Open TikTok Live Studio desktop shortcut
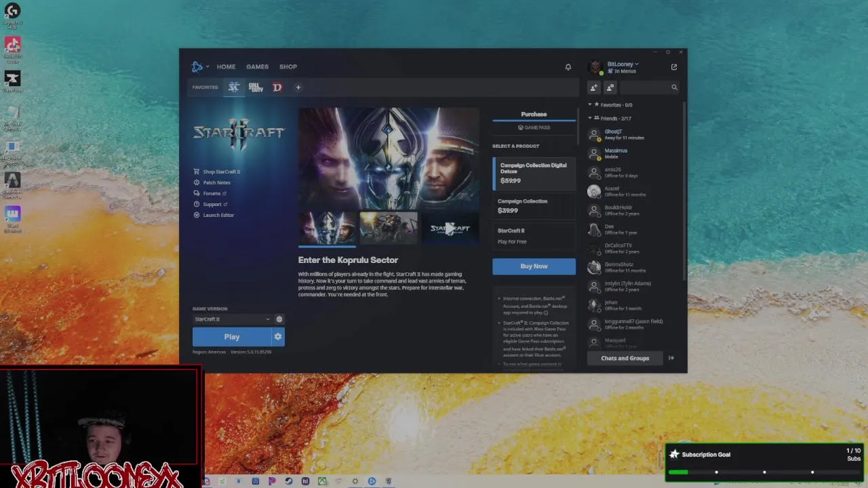Screen dimensions: 868x488 coord(12,49)
